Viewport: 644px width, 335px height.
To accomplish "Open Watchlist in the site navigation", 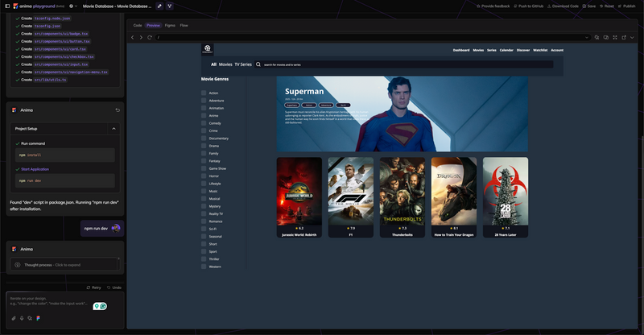I will point(540,50).
